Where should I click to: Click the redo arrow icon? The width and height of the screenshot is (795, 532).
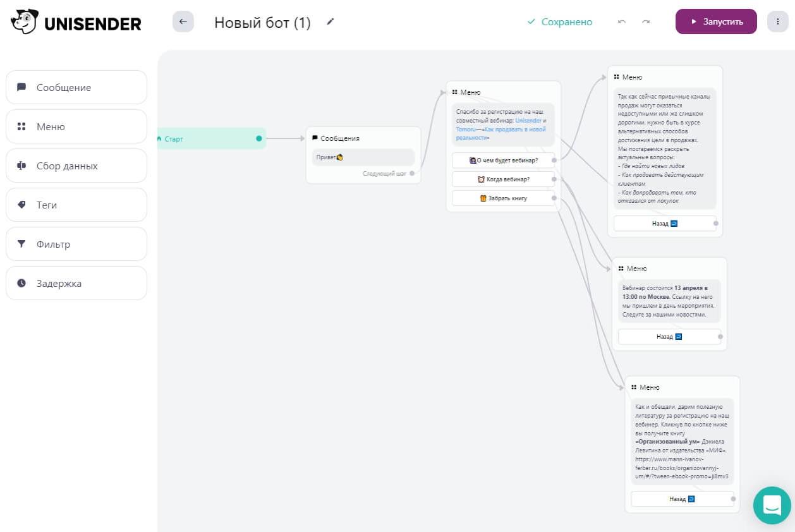click(x=646, y=22)
